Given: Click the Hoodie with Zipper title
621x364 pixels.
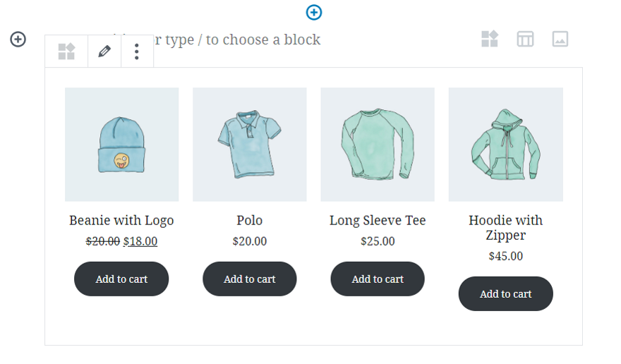Looking at the screenshot, I should pos(506,227).
